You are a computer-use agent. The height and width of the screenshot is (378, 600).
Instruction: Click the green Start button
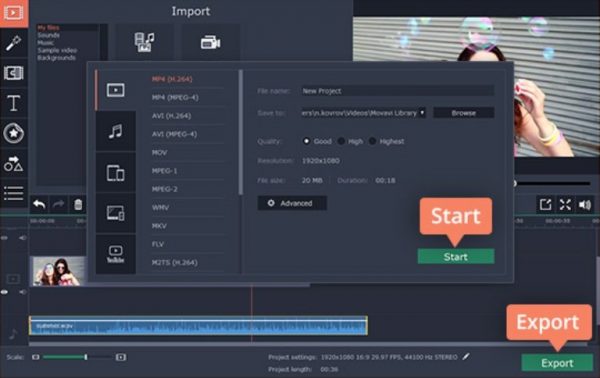pyautogui.click(x=456, y=256)
